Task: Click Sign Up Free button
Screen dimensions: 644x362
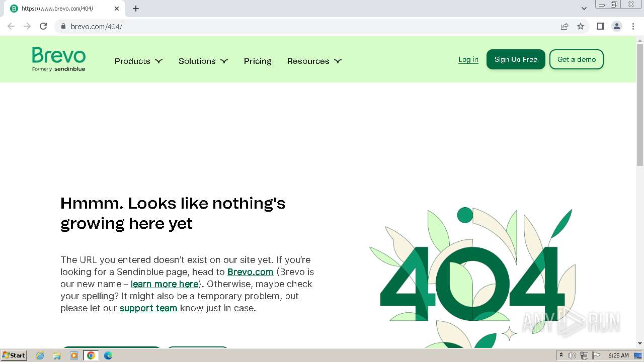Action: click(516, 59)
